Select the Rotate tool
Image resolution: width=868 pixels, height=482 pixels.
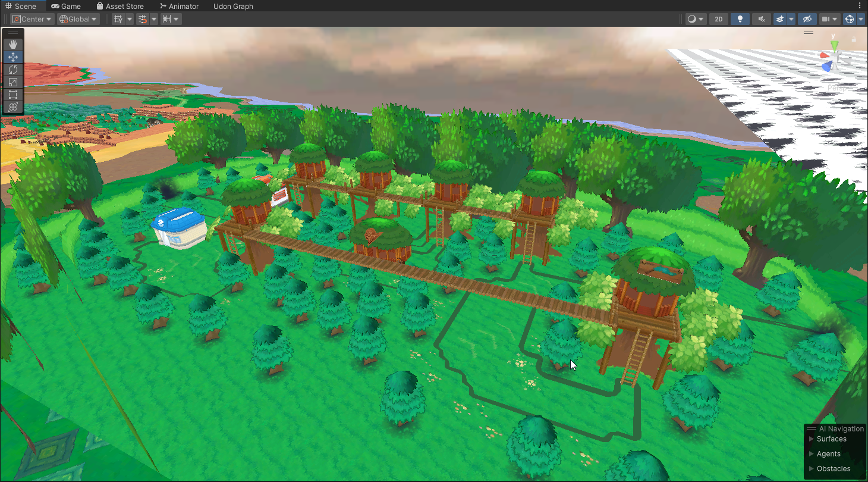(x=13, y=70)
